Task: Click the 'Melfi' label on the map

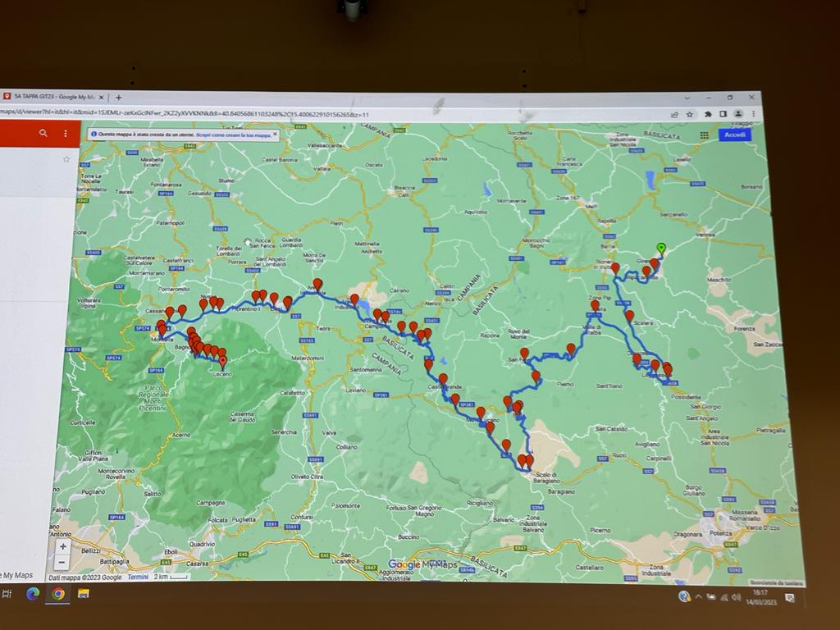Action: pos(592,206)
